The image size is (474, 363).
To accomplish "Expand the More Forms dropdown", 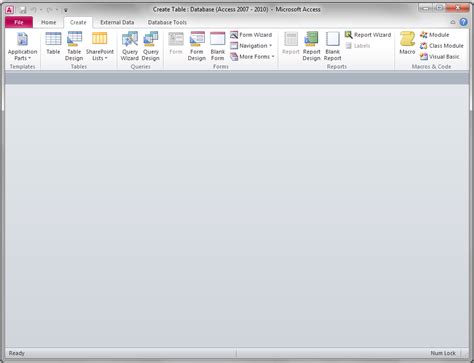I will coord(252,57).
